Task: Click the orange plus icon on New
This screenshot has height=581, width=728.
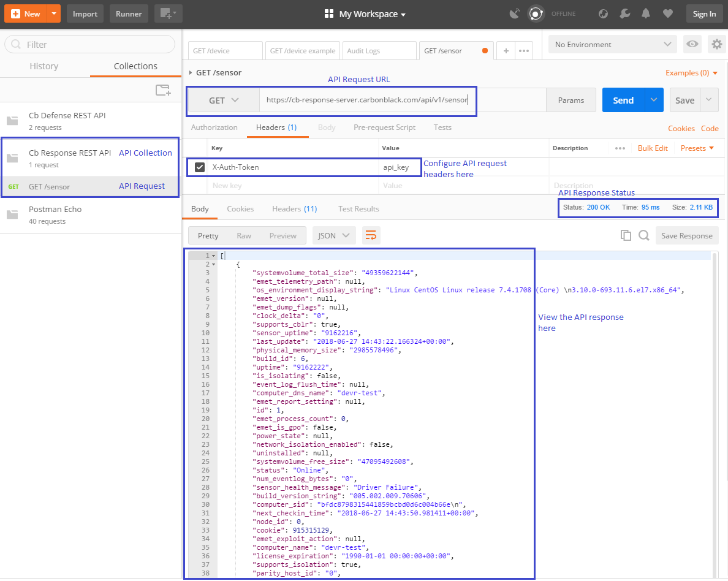Action: [15, 13]
